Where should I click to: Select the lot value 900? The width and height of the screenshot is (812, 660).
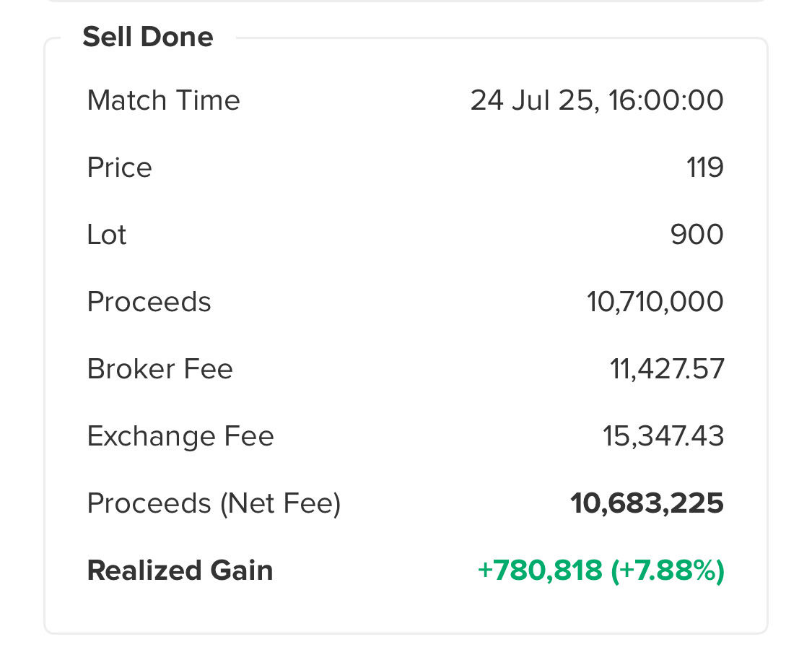point(697,235)
